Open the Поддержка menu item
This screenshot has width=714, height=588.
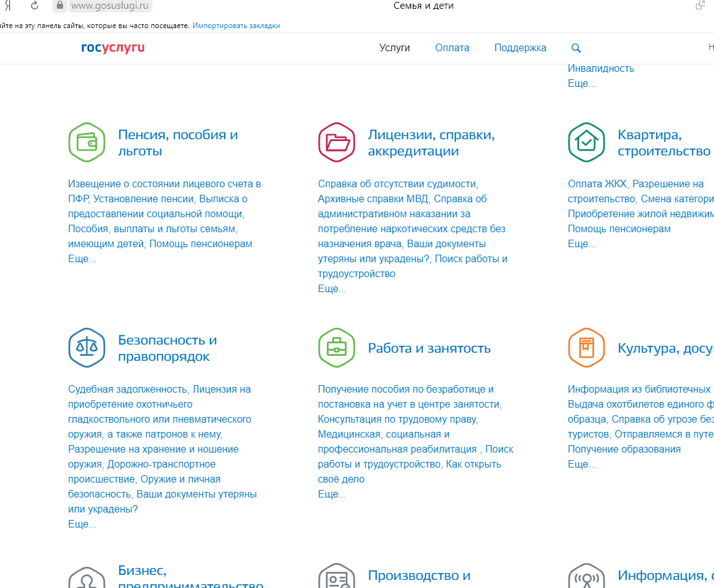pos(520,48)
